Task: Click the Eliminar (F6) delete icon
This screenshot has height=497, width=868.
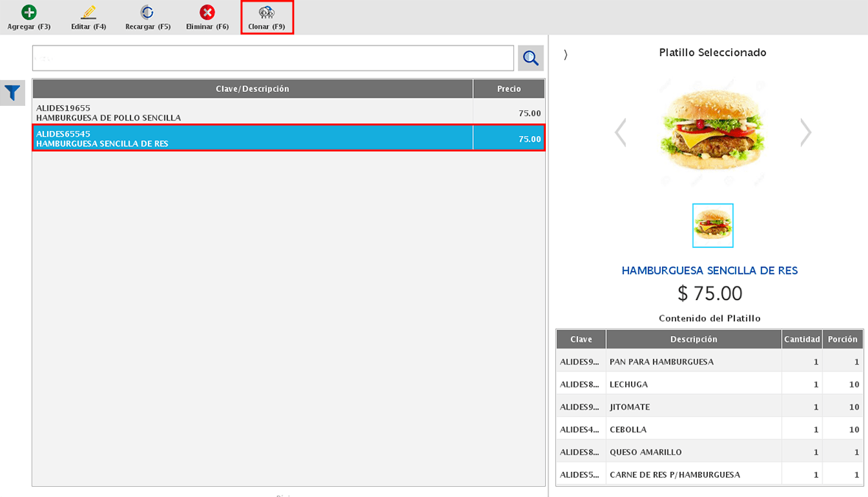Action: click(207, 13)
